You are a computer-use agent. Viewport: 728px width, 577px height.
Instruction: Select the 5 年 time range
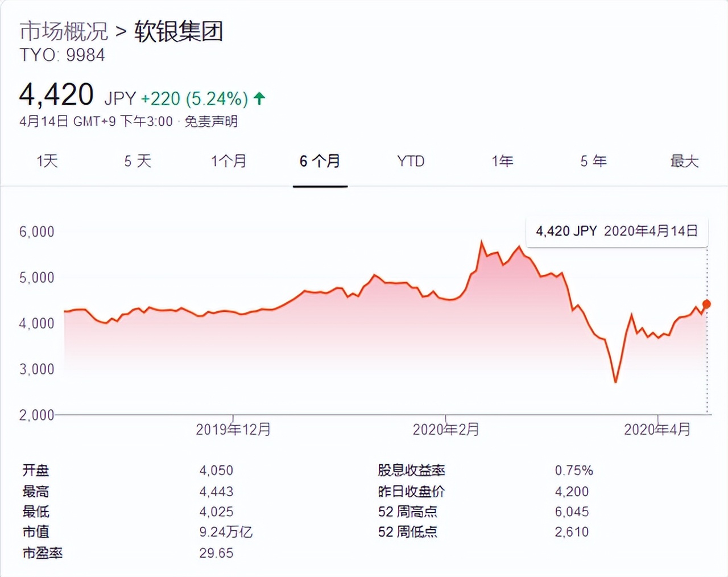[593, 161]
